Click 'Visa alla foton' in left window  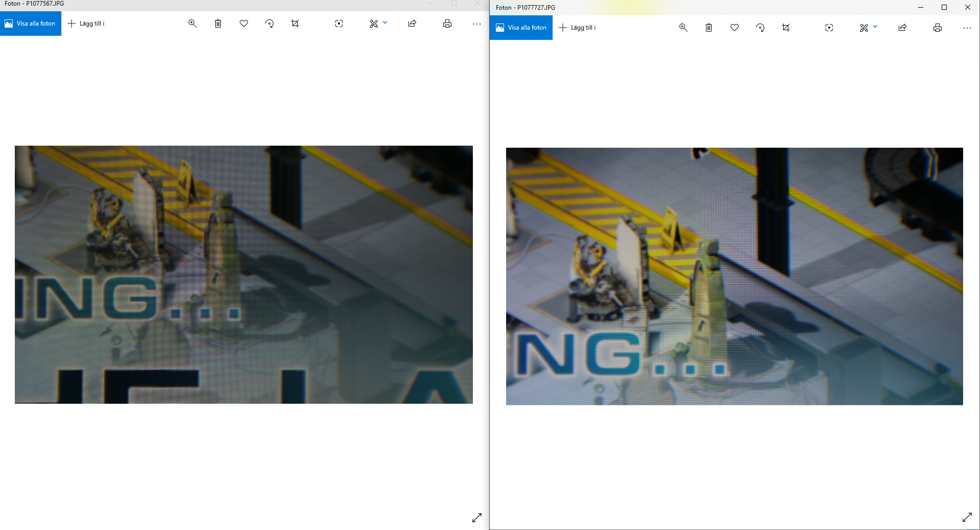click(30, 24)
